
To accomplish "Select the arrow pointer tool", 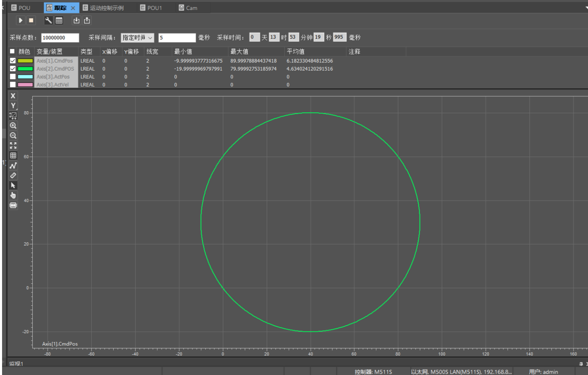I will point(13,185).
